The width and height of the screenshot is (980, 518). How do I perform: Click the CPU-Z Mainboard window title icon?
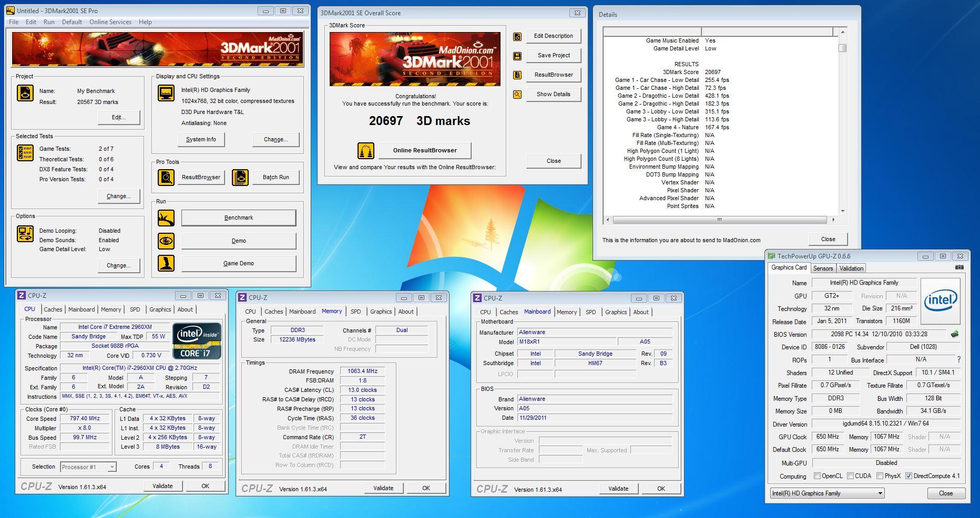click(x=477, y=298)
